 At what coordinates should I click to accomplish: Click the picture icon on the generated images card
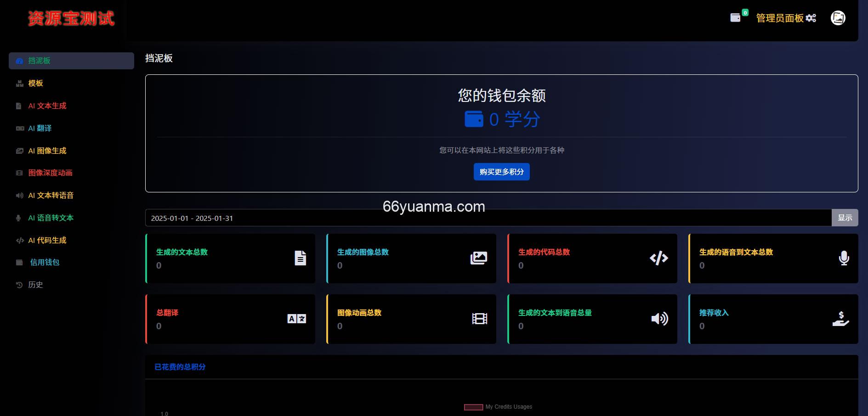[479, 258]
